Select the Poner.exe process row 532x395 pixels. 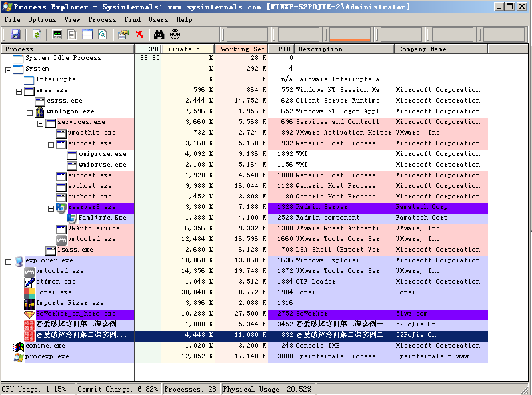coord(53,292)
